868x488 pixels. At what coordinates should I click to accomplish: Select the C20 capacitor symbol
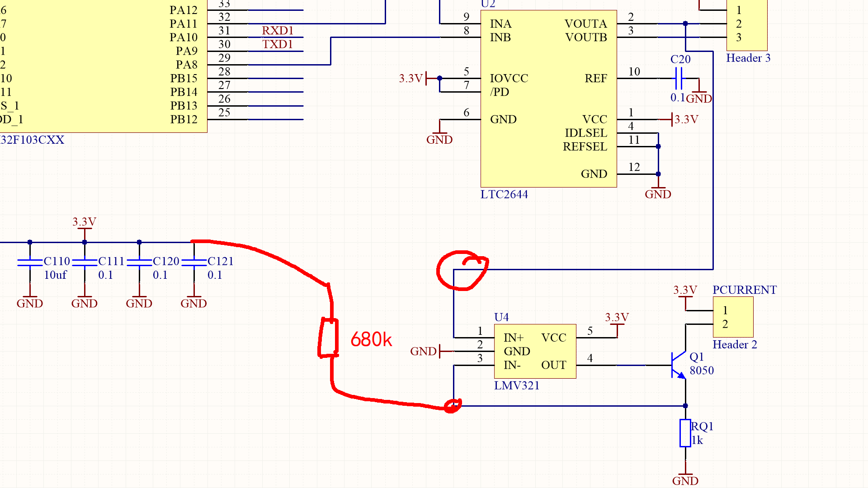click(678, 78)
